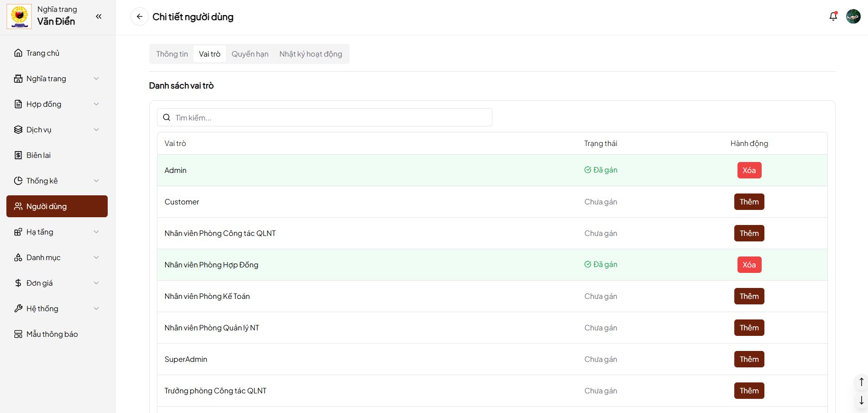
Task: Open the user avatar menu
Action: pos(853,16)
